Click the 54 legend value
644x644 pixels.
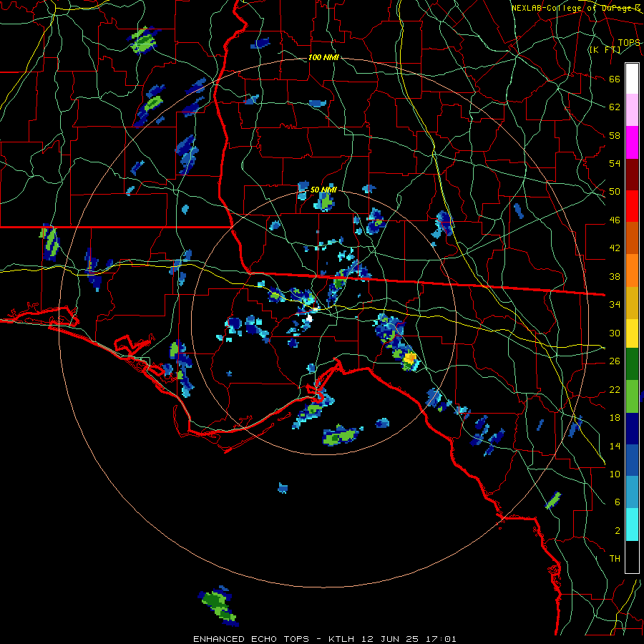pyautogui.click(x=615, y=163)
